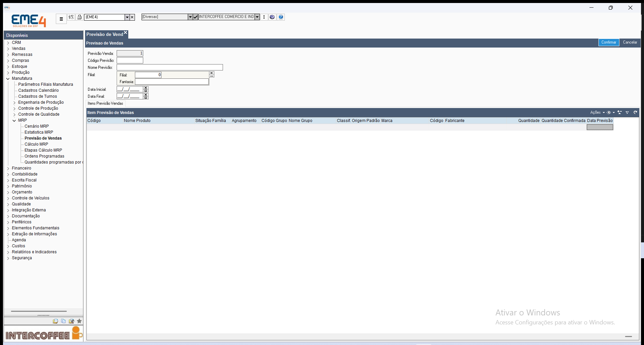
Task: Click the open folder icon in the sidebar footer
Action: 55,321
